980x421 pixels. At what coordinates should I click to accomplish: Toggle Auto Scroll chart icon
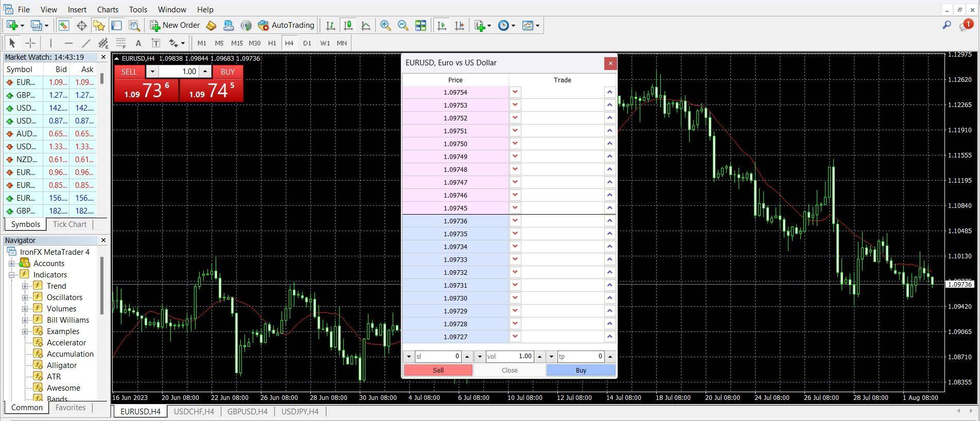[442, 25]
